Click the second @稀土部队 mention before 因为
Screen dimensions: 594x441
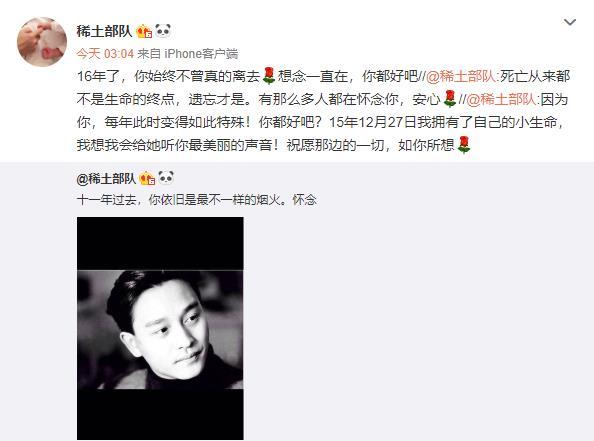[502, 99]
